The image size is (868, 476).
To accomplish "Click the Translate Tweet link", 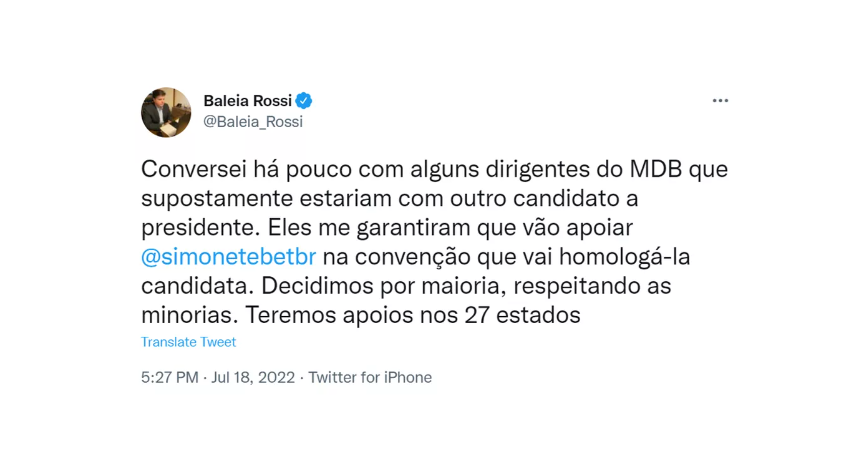I will (188, 342).
